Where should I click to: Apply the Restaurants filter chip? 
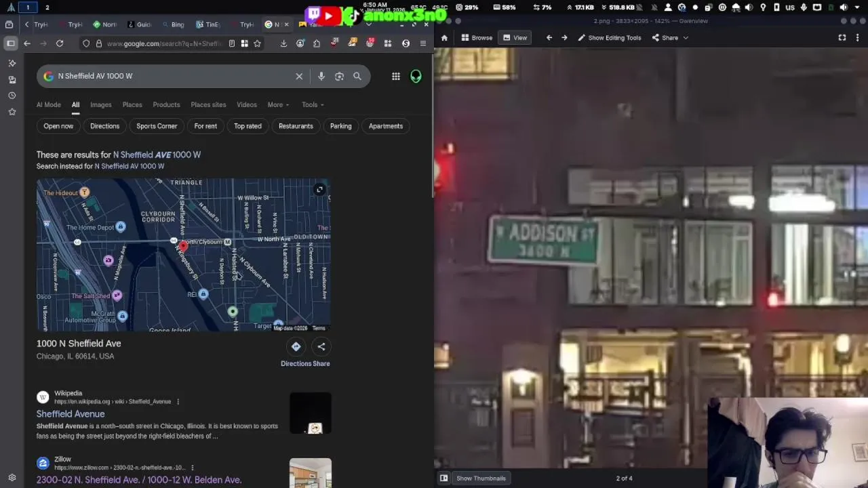[296, 126]
